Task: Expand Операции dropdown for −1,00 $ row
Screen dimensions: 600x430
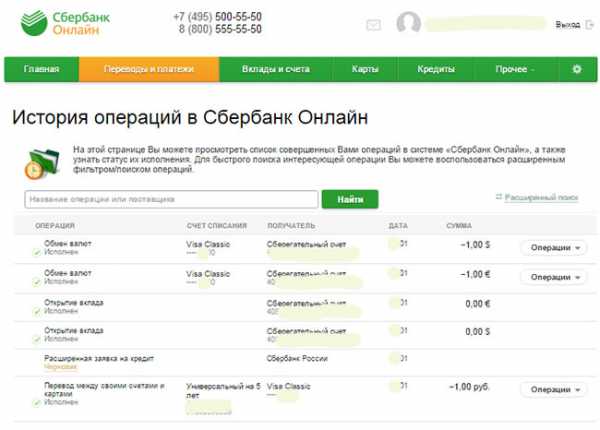Action: [x=554, y=248]
